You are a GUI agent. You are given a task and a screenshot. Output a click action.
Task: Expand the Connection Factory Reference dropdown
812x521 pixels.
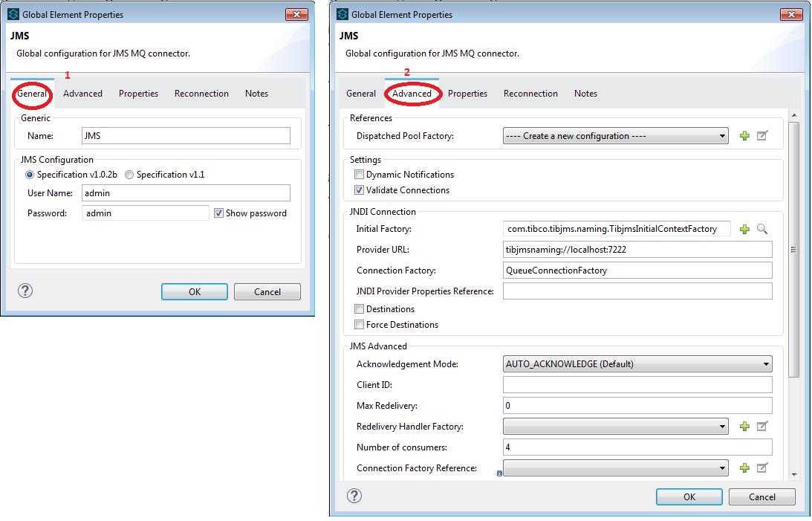tap(721, 467)
